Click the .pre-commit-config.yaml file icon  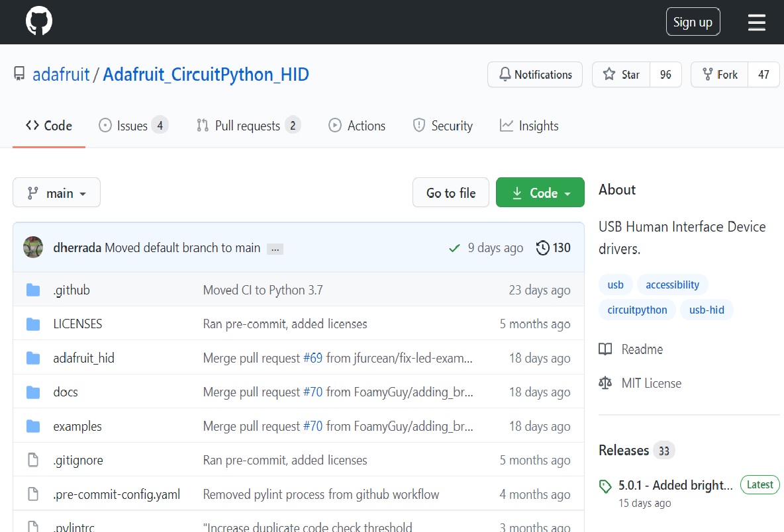(33, 494)
